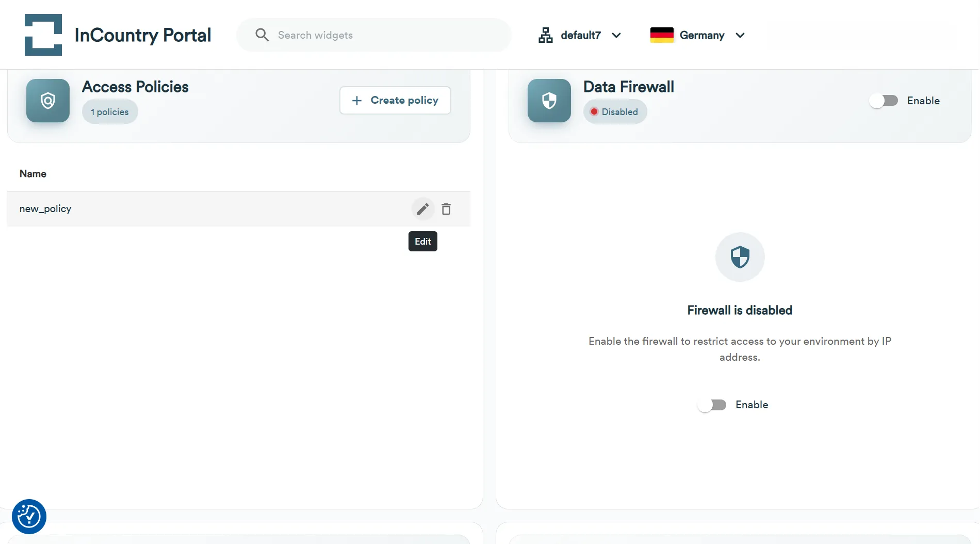This screenshot has width=980, height=544.
Task: Click the Access Policies heading
Action: pyautogui.click(x=135, y=87)
